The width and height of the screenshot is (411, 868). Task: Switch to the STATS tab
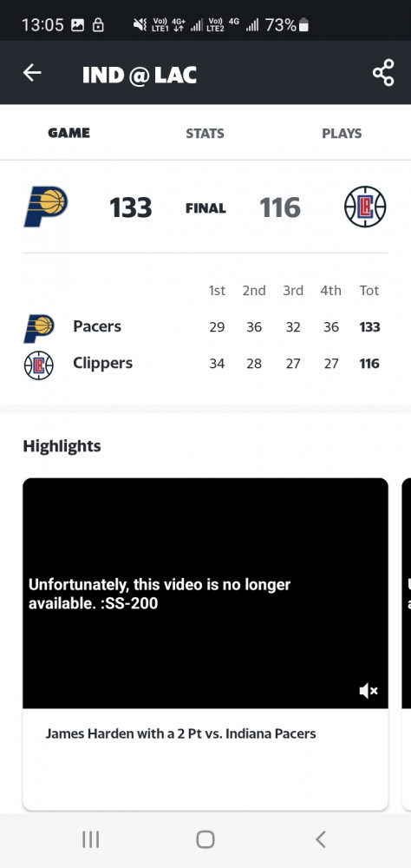(x=205, y=134)
